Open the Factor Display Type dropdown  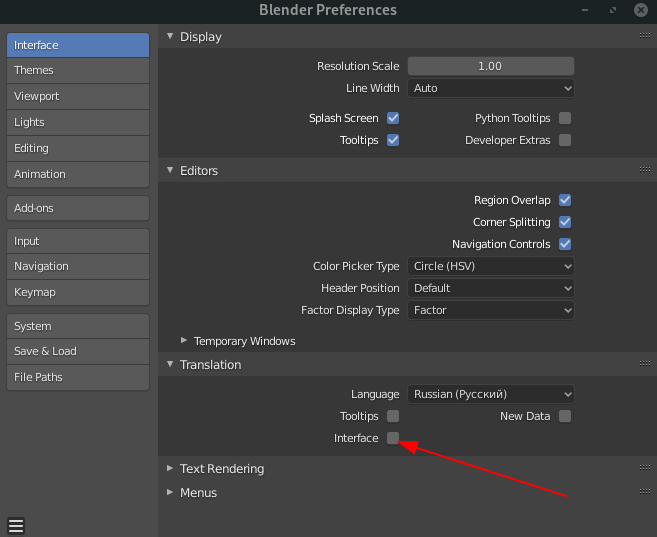pos(491,310)
